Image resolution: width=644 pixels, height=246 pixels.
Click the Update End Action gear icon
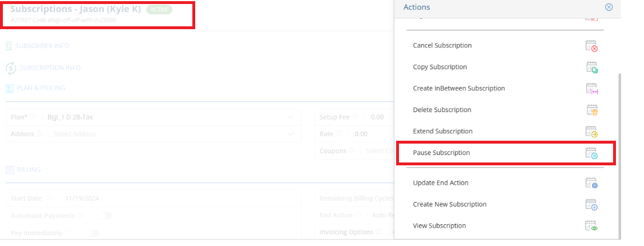point(591,182)
